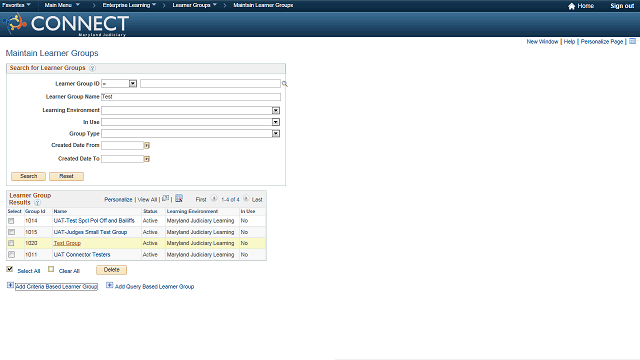Open the Created Date To calendar picker
Image resolution: width=640 pixels, height=360 pixels.
(x=147, y=159)
